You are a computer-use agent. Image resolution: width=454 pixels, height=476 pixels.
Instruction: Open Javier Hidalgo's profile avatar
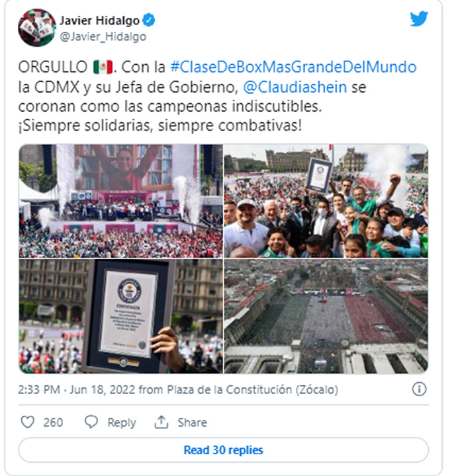coord(37,28)
